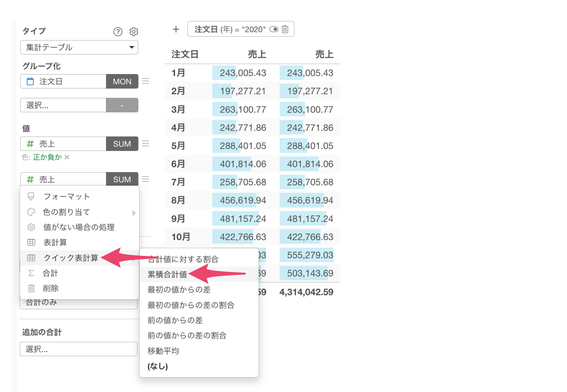Remove the 正か負か color setting
The image size is (567, 392).
[67, 157]
